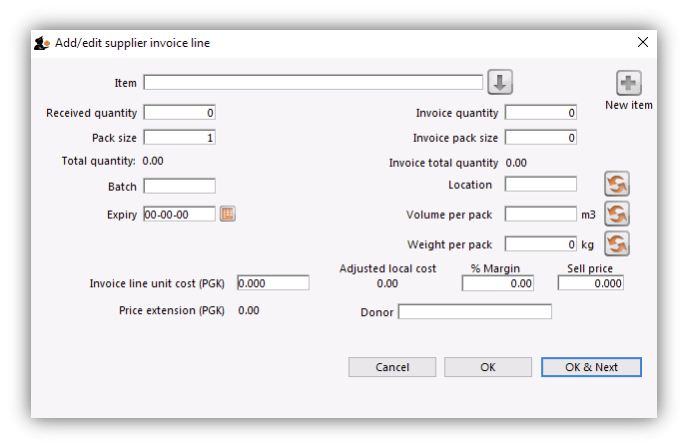This screenshot has width=688, height=448.
Task: Click the OK & Next button
Action: pyautogui.click(x=591, y=367)
